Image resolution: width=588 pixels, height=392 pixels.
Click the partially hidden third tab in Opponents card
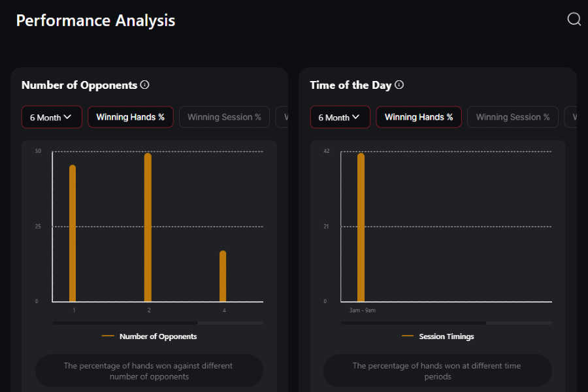pos(283,118)
